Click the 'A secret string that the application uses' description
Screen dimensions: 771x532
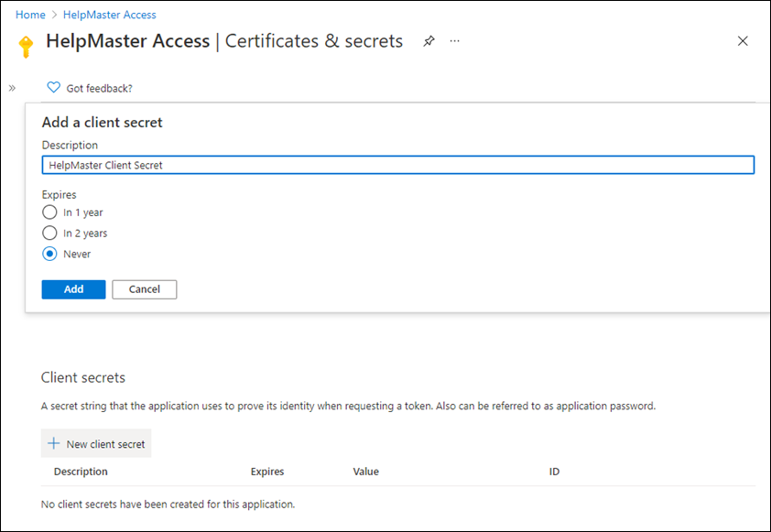(x=348, y=406)
